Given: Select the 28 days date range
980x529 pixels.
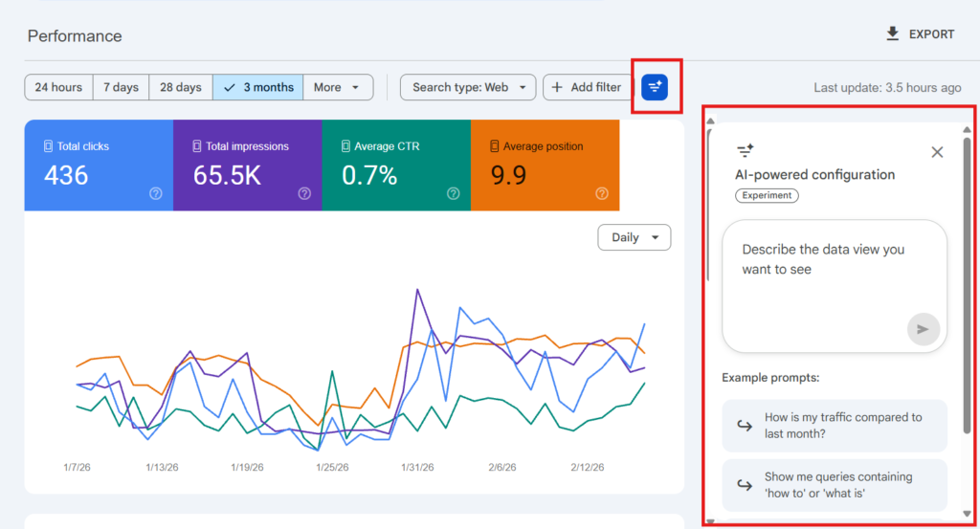Looking at the screenshot, I should pyautogui.click(x=180, y=87).
